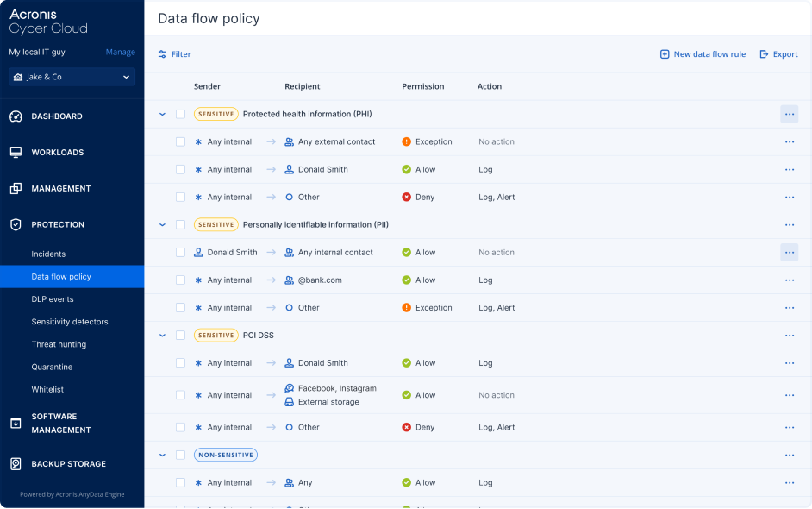Open the actions menu for Protected health information

[x=790, y=114]
